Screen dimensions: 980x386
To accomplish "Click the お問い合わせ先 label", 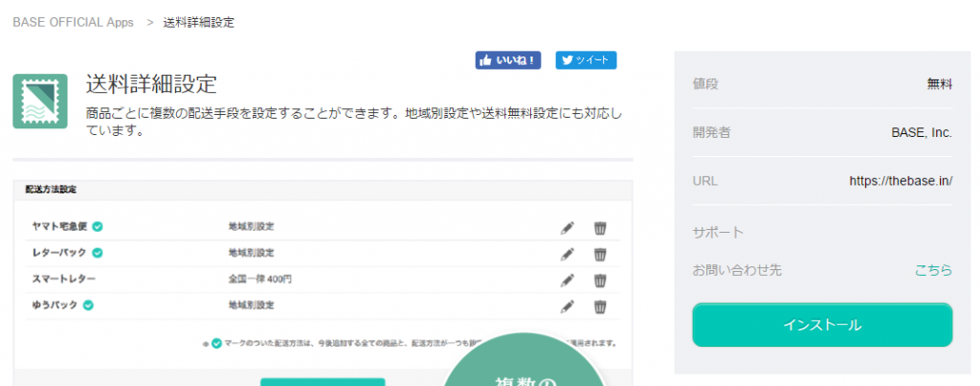I will click(x=737, y=270).
